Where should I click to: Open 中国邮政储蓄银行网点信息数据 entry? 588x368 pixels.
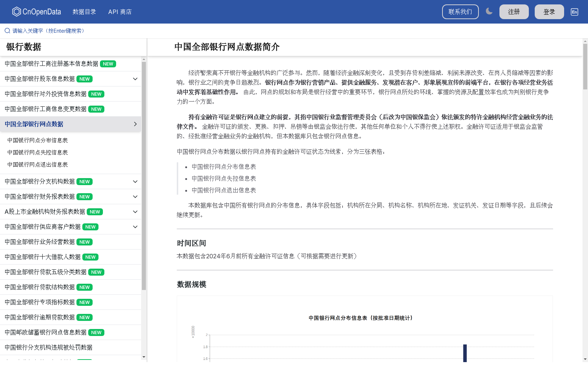point(46,332)
